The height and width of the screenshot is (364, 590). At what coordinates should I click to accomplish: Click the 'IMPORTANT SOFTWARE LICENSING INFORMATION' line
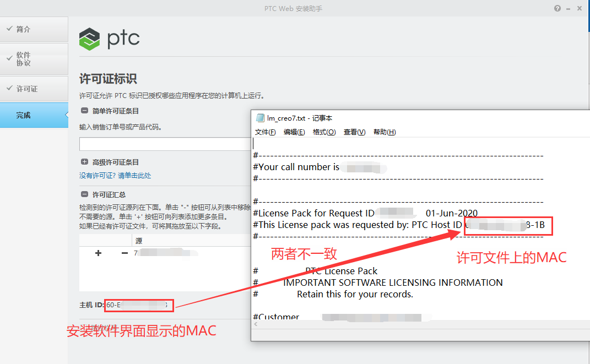[393, 283]
